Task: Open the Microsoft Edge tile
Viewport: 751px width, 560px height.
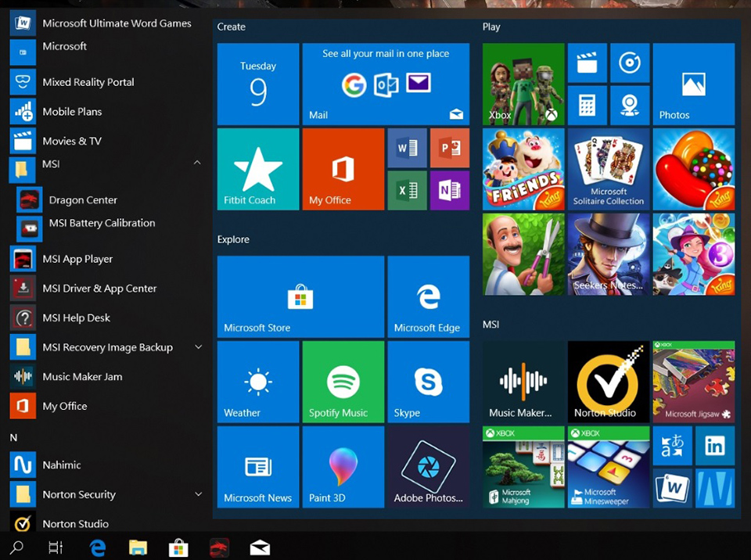Action: coord(429,297)
